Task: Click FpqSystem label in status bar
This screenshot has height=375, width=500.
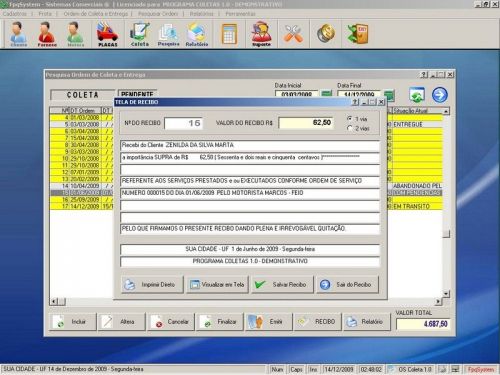Action: tap(481, 369)
